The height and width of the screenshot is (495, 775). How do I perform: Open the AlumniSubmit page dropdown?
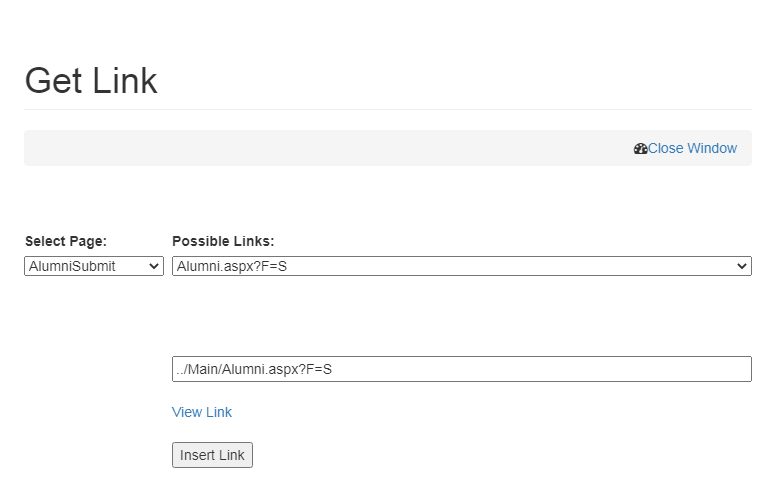point(93,266)
